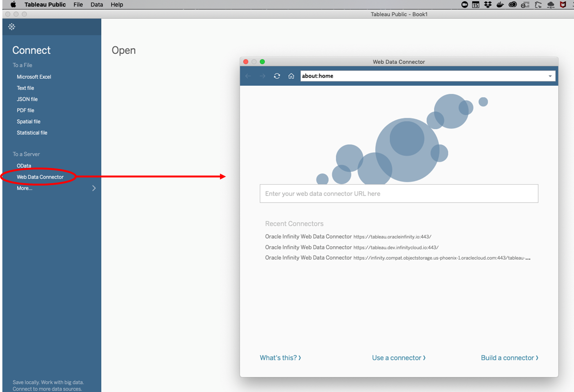Click the Docker whale menu bar icon
The image size is (574, 392).
500,4
